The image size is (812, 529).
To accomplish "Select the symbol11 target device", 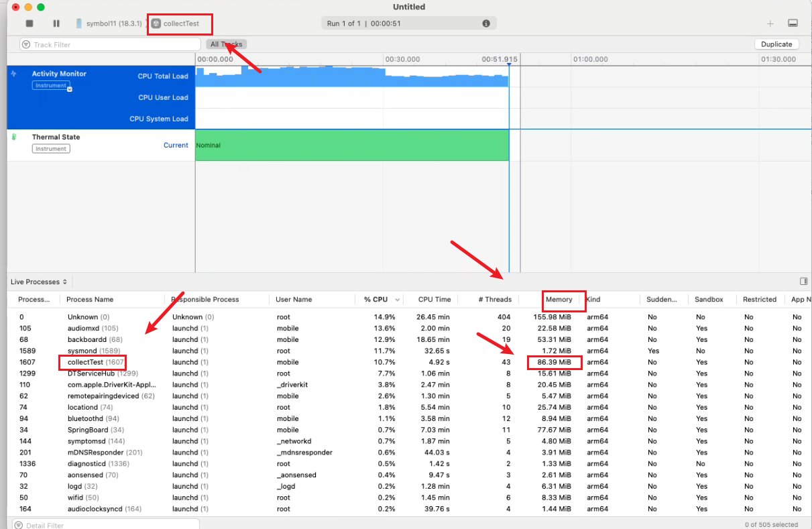I will tap(109, 23).
